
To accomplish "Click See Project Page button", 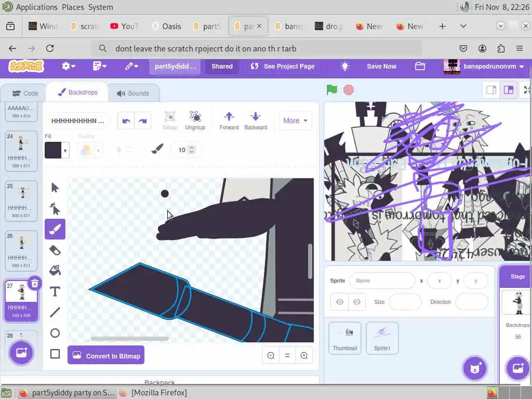I will click(x=283, y=66).
